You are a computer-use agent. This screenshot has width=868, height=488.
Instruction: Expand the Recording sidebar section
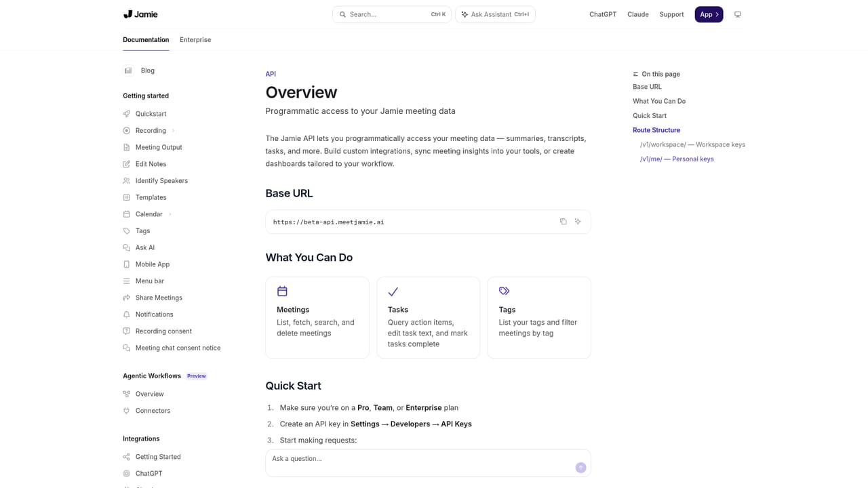[173, 131]
